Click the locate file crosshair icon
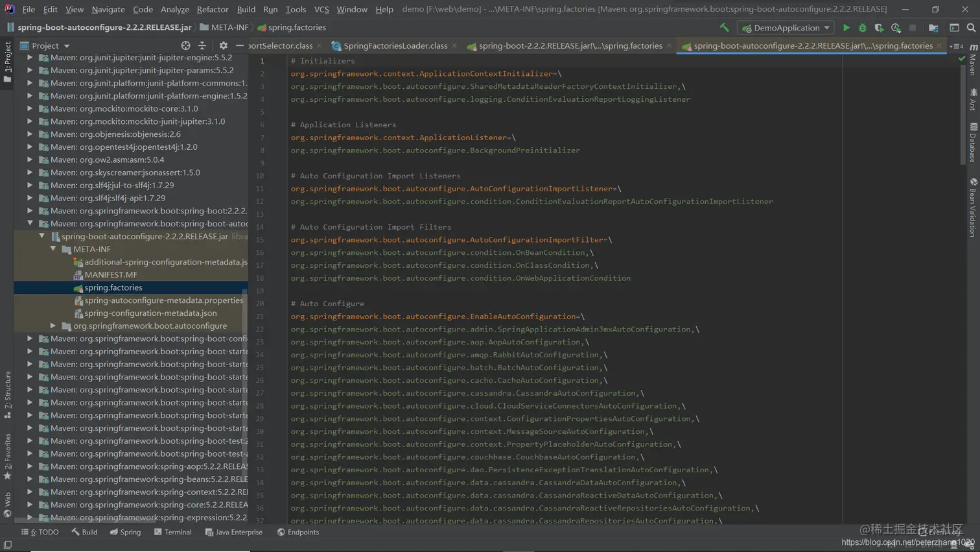This screenshot has width=980, height=552. coord(186,45)
